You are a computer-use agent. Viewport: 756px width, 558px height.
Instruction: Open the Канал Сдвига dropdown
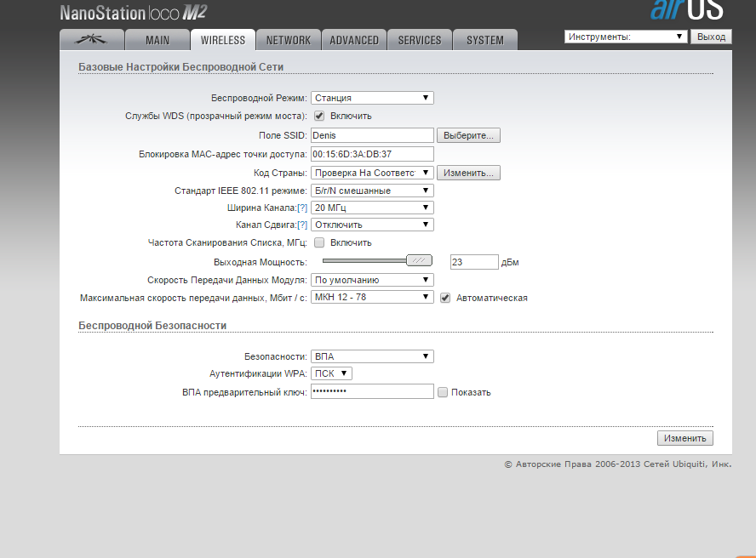(x=372, y=225)
